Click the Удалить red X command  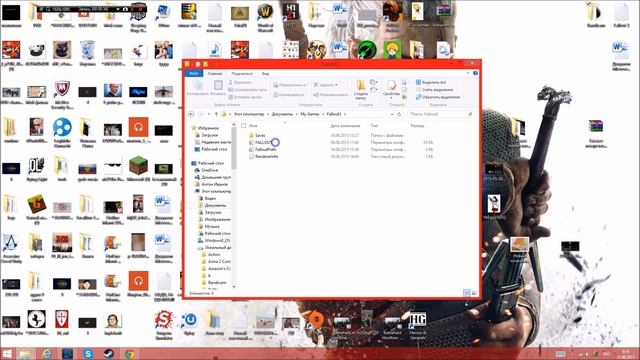click(325, 85)
